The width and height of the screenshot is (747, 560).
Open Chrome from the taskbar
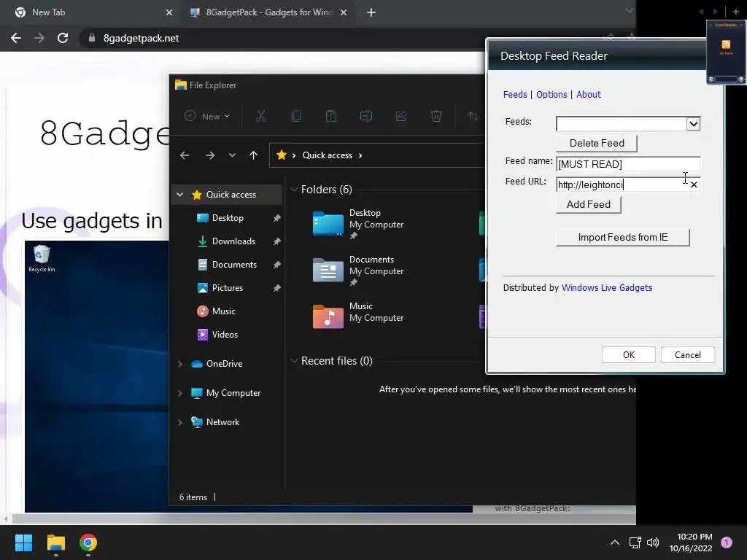(88, 542)
